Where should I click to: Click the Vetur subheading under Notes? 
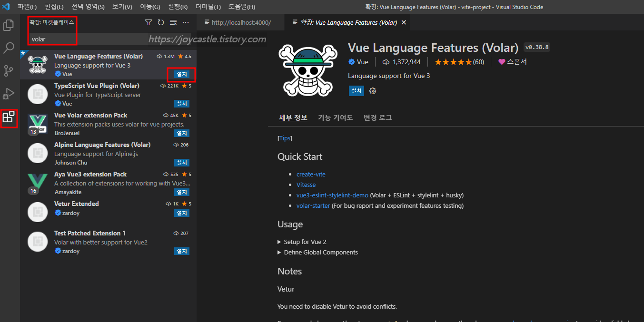(286, 289)
